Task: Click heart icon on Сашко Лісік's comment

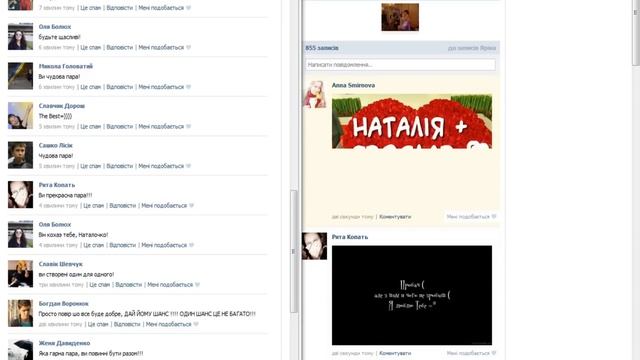Action: pyautogui.click(x=189, y=166)
